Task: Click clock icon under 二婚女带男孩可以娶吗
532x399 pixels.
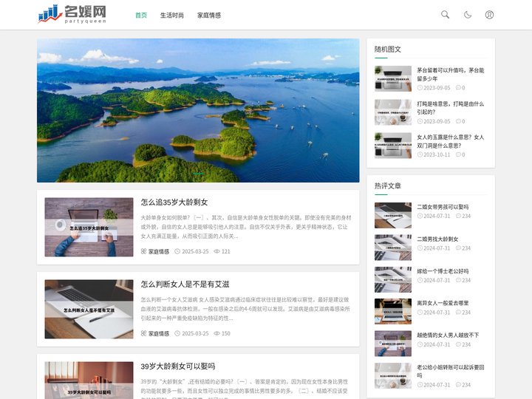Action: (420, 216)
